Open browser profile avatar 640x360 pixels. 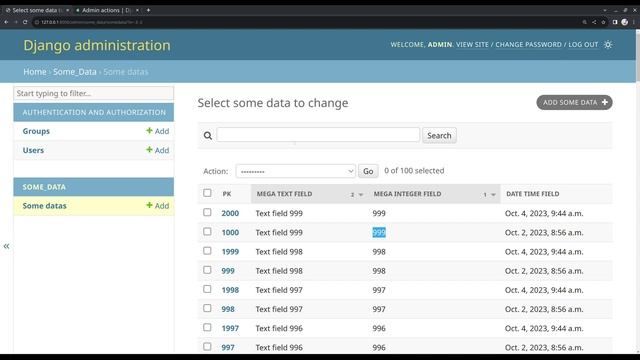(624, 22)
